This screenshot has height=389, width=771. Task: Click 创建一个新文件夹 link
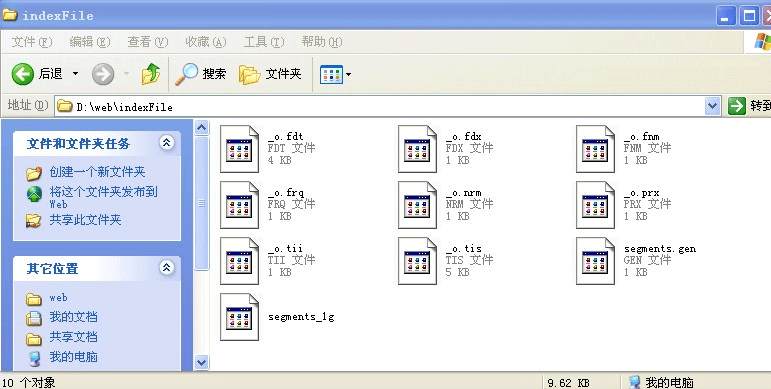97,172
